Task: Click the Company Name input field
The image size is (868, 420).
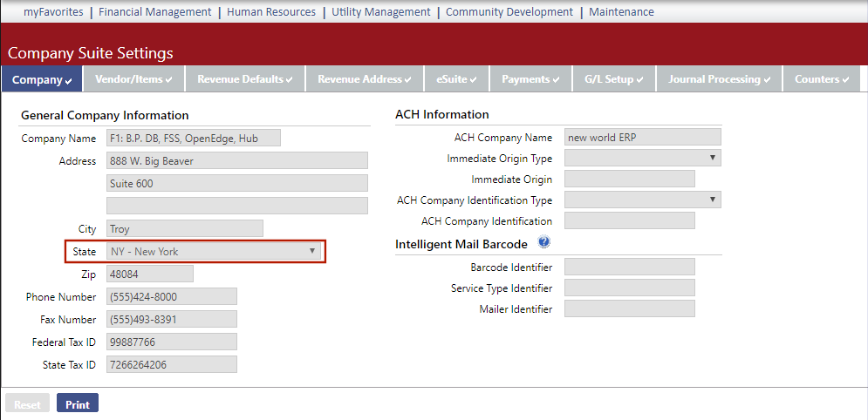Action: pos(194,138)
